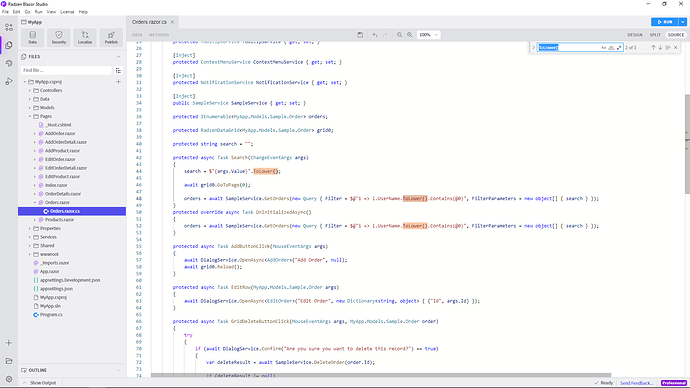The image size is (690, 388).
Task: Click the vertical scrollbar of the code editor
Action: (687, 144)
